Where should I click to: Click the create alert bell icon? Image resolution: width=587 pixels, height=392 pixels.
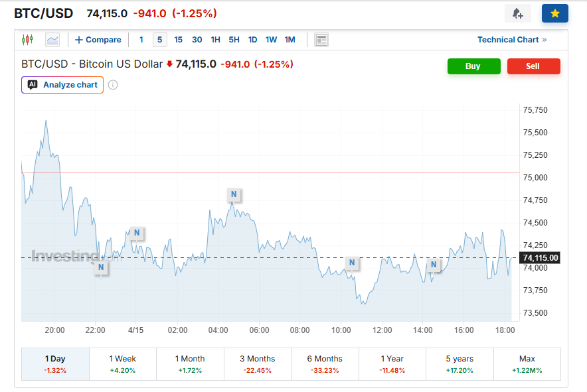[518, 14]
